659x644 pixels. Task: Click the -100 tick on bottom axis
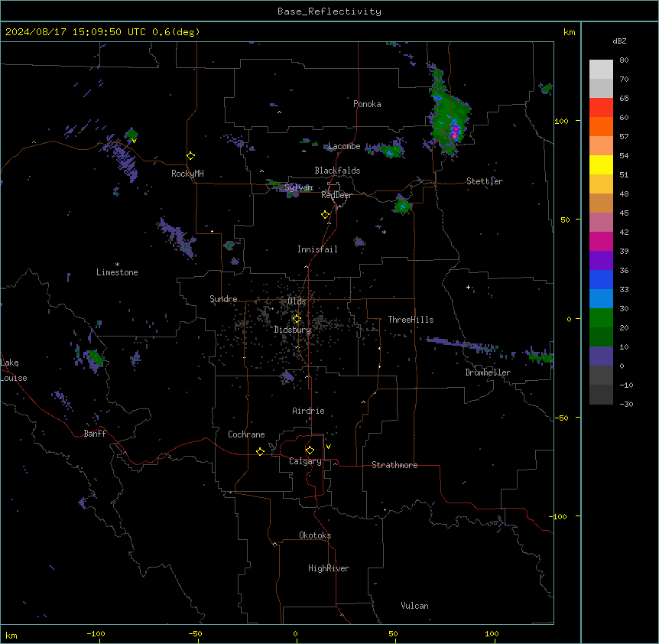point(96,633)
